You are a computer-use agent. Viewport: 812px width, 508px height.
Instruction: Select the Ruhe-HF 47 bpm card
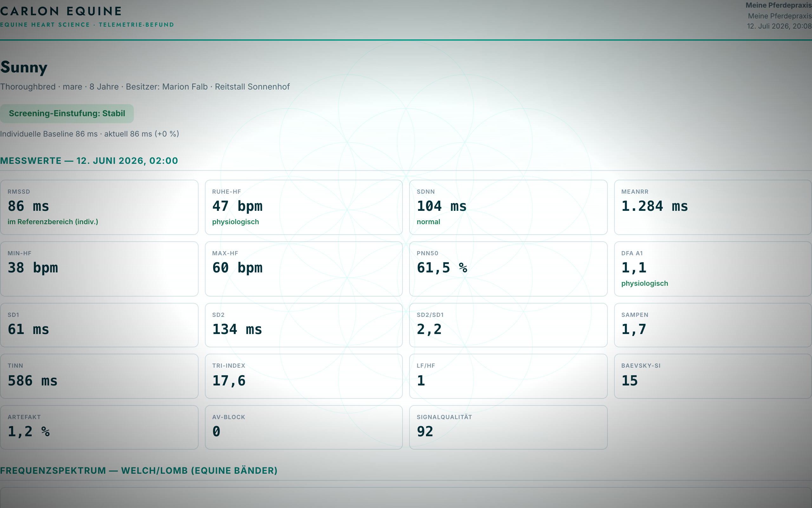[x=304, y=207]
